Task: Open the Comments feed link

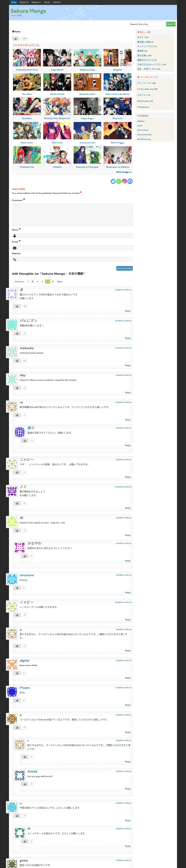Action: click(144, 135)
